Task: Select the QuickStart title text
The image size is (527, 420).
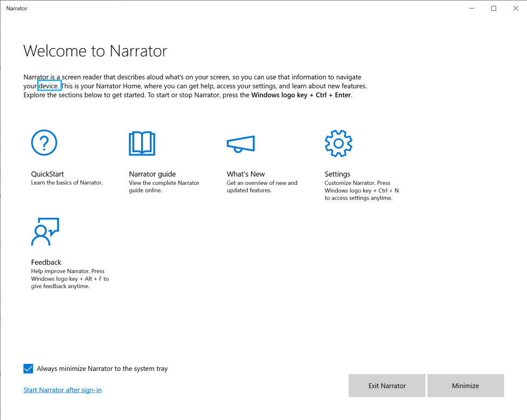Action: pos(48,174)
